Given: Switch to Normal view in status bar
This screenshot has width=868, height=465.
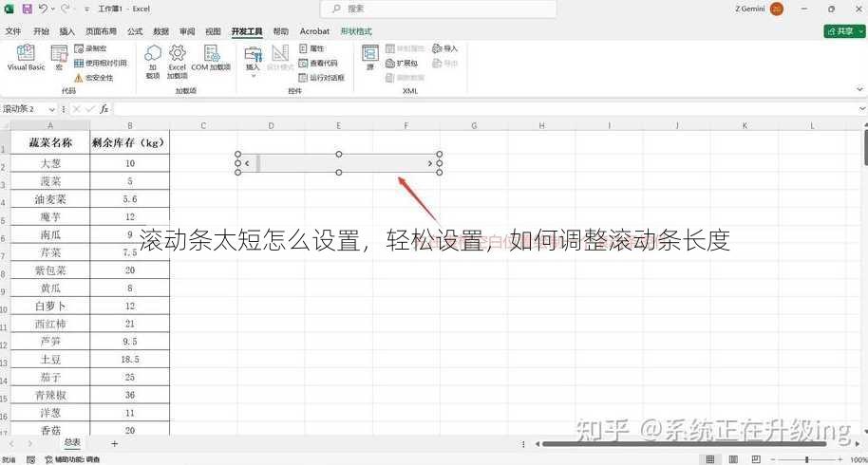Looking at the screenshot, I should pos(709,459).
